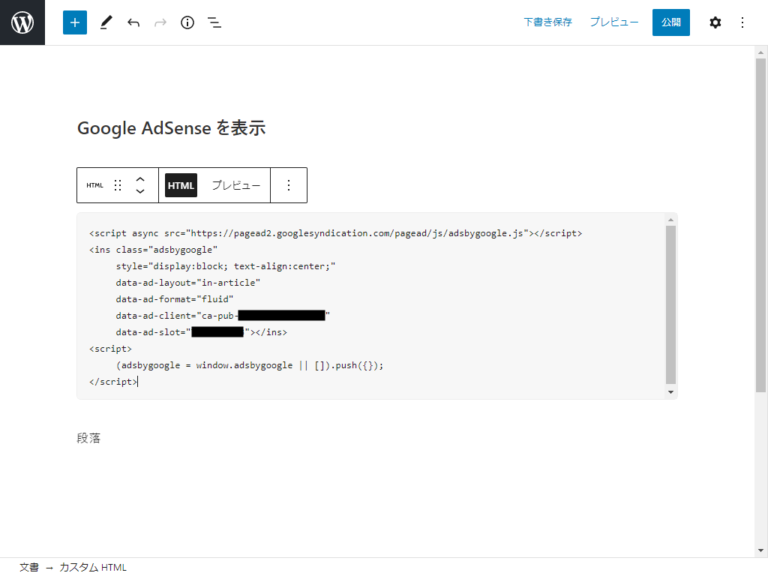Click the WordPress logo icon
This screenshot has width=768, height=576.
22,22
